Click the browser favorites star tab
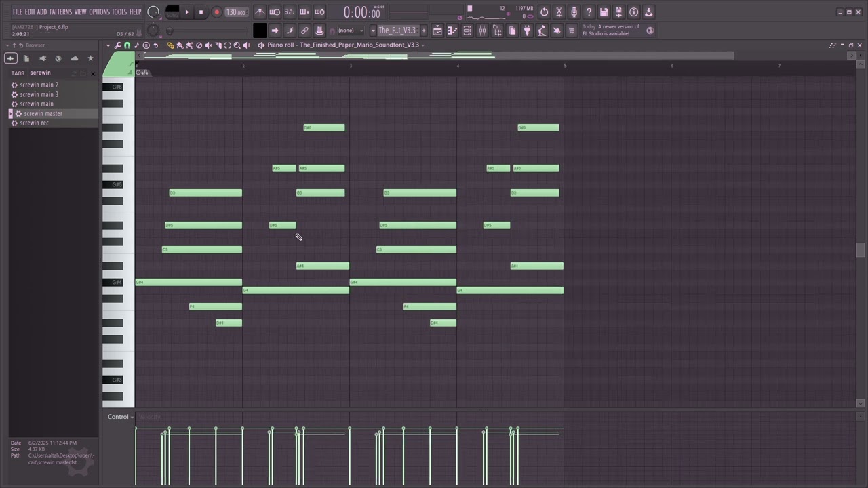Image resolution: width=868 pixels, height=488 pixels. click(90, 58)
